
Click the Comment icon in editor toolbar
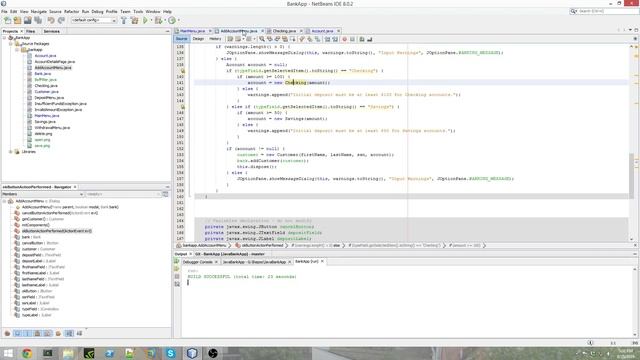point(362,39)
